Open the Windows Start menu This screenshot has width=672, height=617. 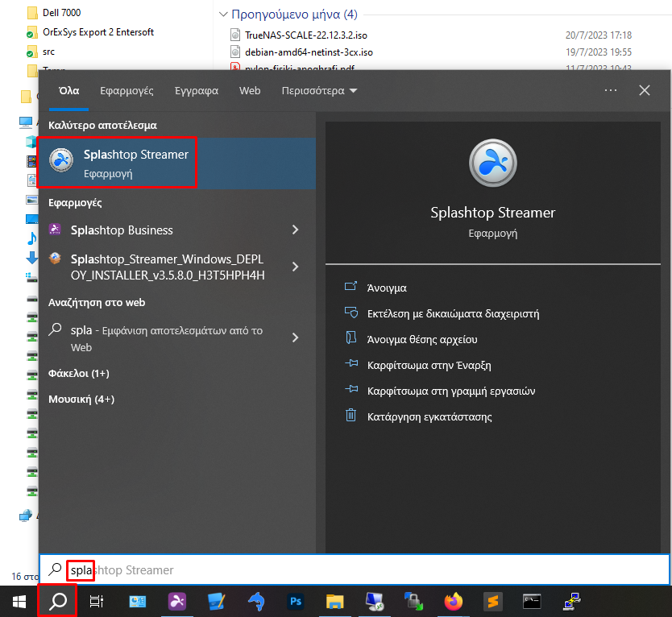[x=19, y=602]
